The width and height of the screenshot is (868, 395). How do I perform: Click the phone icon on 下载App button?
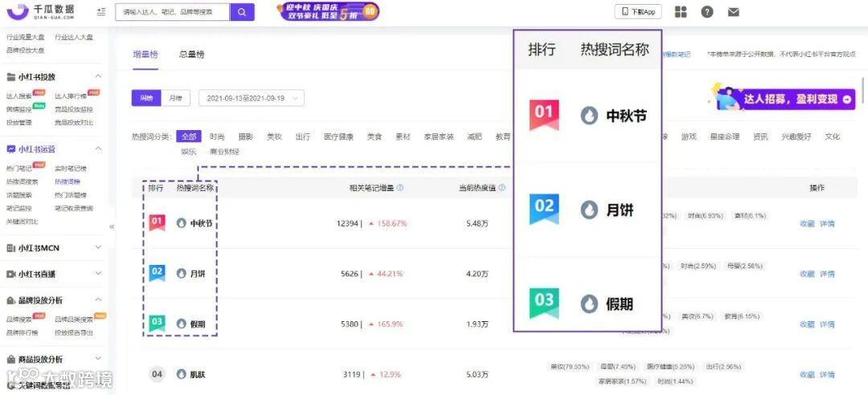coord(625,11)
